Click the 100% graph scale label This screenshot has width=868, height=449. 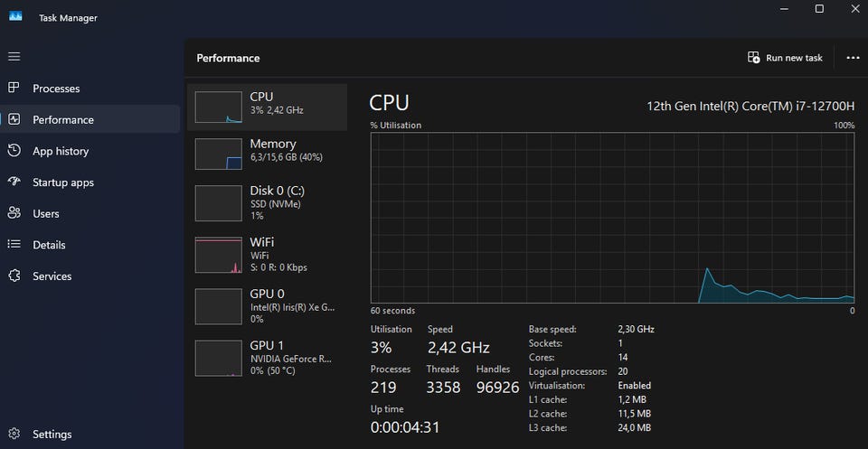coord(844,126)
